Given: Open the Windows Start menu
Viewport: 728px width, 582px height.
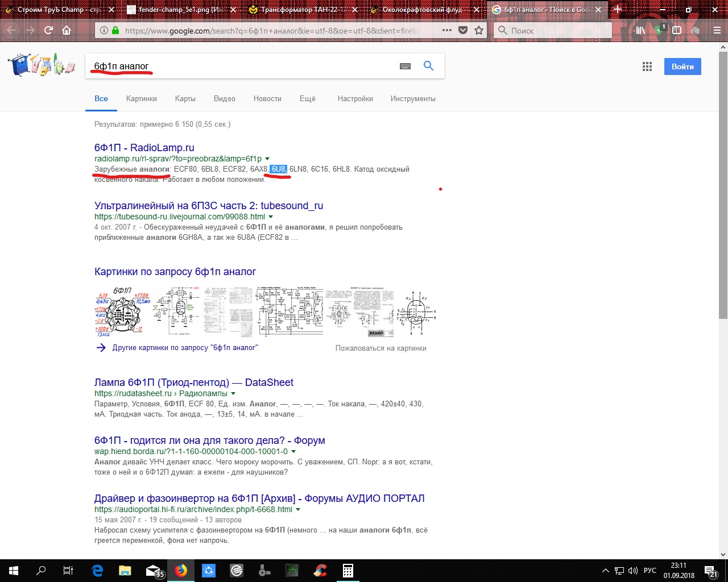Looking at the screenshot, I should 13,571.
